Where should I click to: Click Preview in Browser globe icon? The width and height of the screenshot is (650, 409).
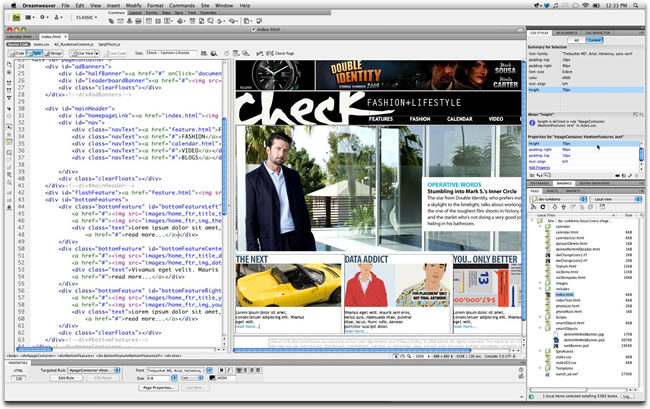tap(214, 53)
